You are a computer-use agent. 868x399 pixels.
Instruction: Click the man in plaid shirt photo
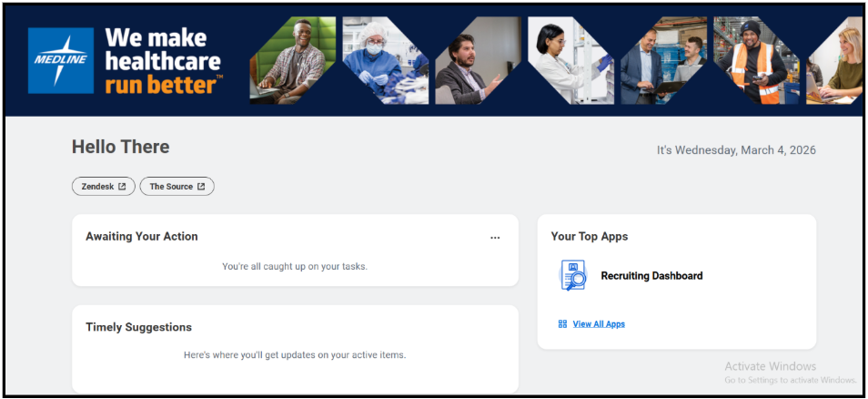tap(293, 60)
